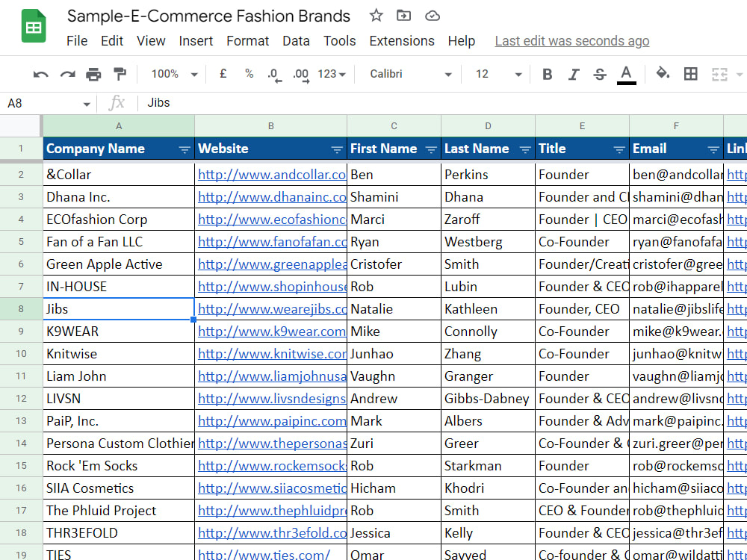Expand the 100% zoom dropdown
The image size is (747, 560).
pyautogui.click(x=174, y=74)
